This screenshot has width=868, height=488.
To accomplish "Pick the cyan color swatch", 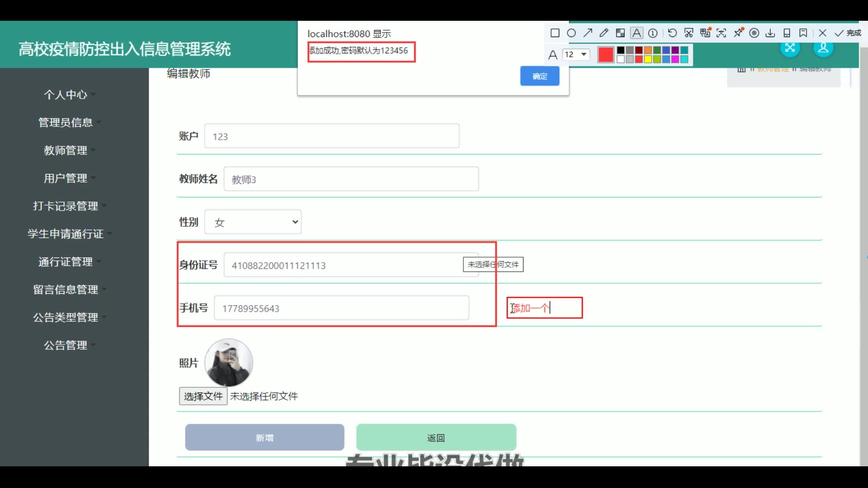I will 684,59.
